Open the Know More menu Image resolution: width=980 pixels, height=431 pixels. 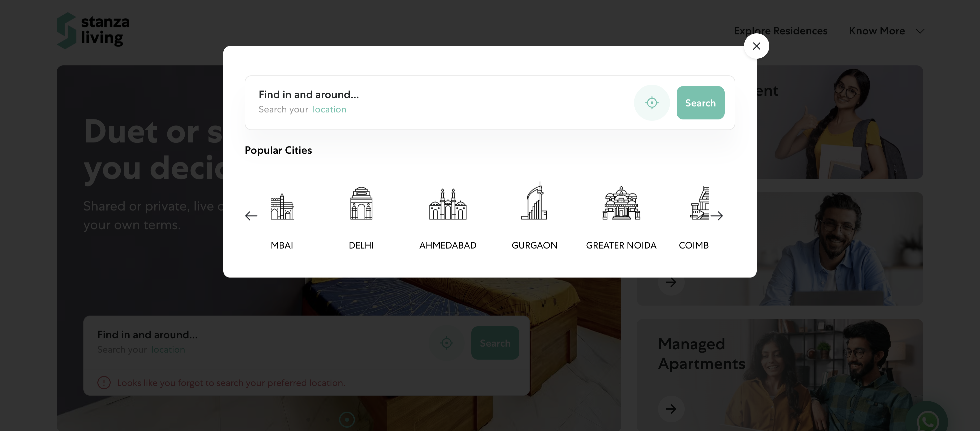pos(877,31)
